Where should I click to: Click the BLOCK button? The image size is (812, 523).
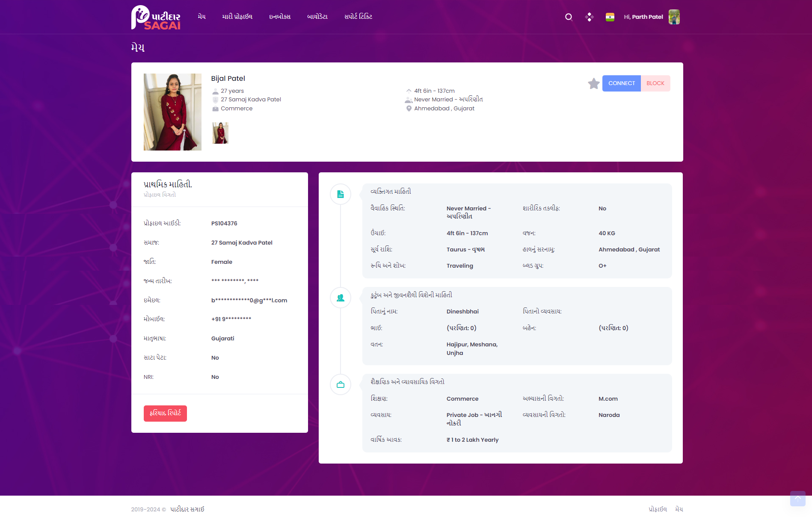pyautogui.click(x=655, y=83)
